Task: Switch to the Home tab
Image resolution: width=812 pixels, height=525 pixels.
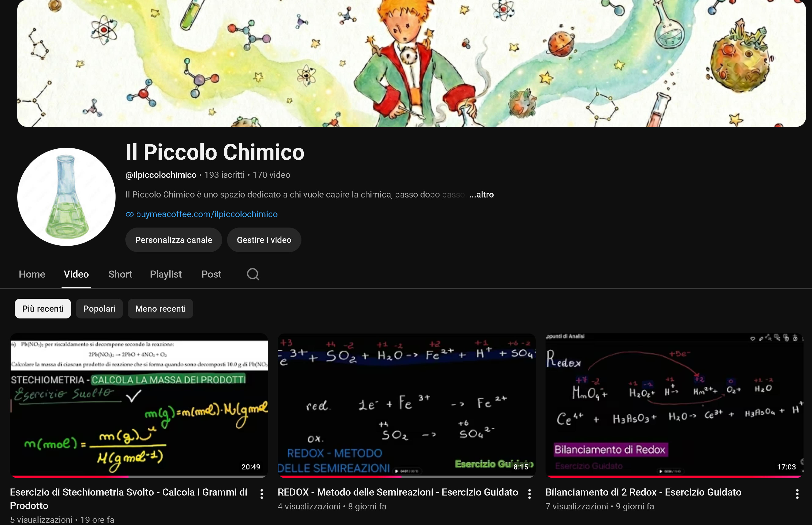Action: coord(32,274)
